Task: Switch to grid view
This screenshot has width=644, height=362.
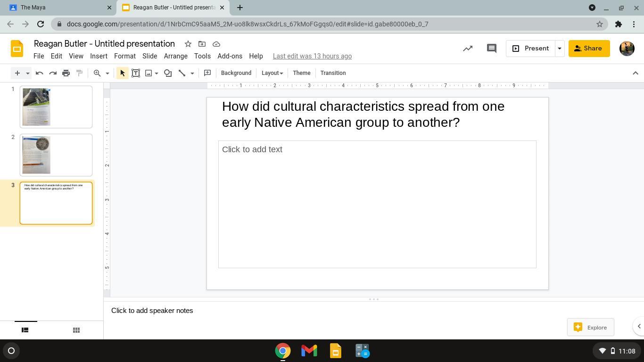Action: [x=76, y=330]
